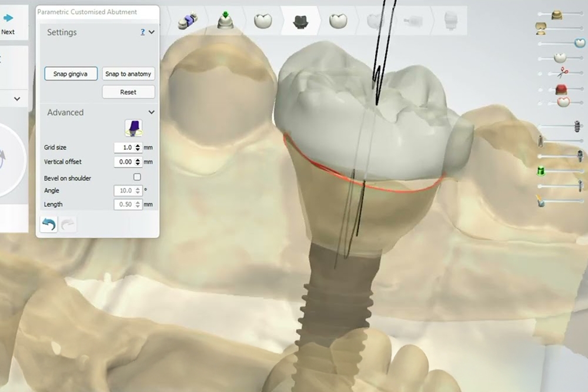Select the purple abutment shoulder icon

click(133, 128)
